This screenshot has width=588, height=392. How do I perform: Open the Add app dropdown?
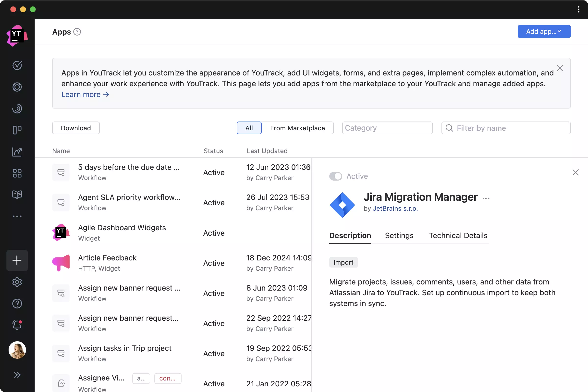pyautogui.click(x=544, y=32)
